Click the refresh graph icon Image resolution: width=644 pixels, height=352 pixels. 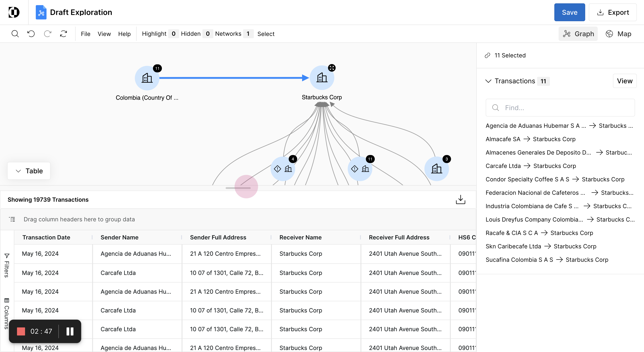64,34
